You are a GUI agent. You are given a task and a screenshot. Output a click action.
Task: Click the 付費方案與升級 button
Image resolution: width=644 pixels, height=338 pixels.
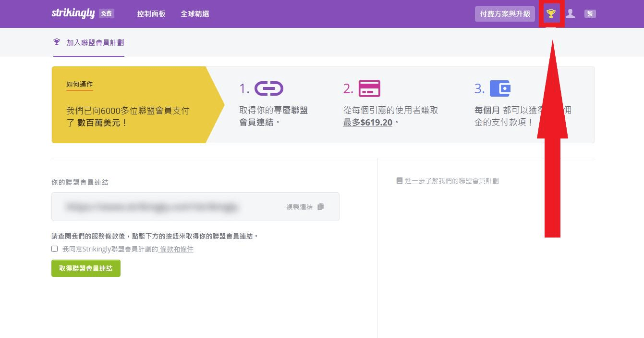click(505, 13)
